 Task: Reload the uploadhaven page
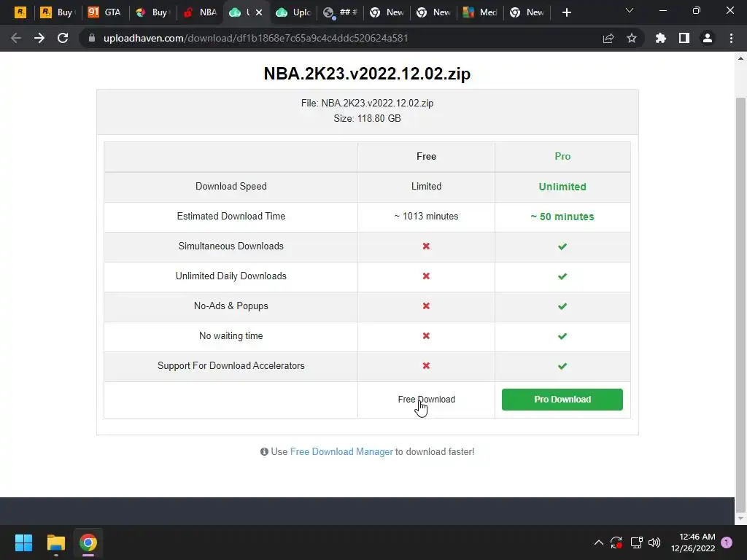point(63,38)
